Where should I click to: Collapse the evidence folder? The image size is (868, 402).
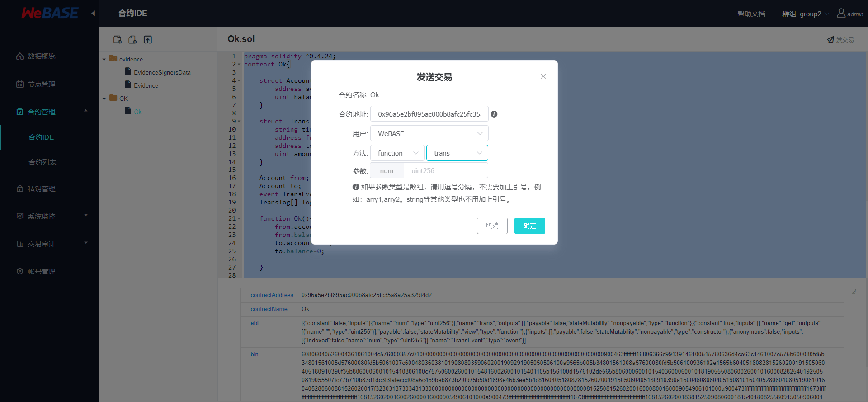point(104,60)
